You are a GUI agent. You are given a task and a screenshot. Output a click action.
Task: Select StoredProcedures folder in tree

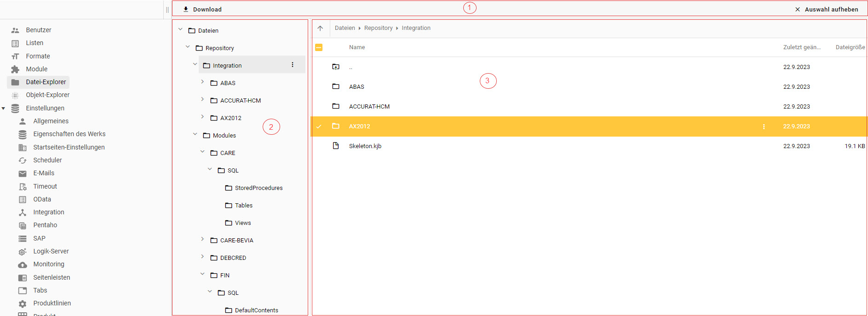[259, 188]
